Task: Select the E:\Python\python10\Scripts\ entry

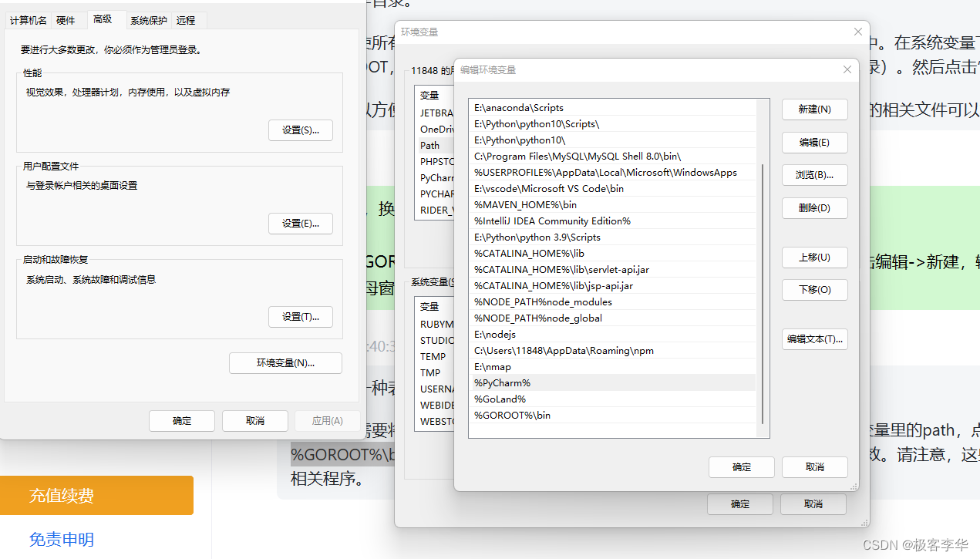Action: pos(612,124)
